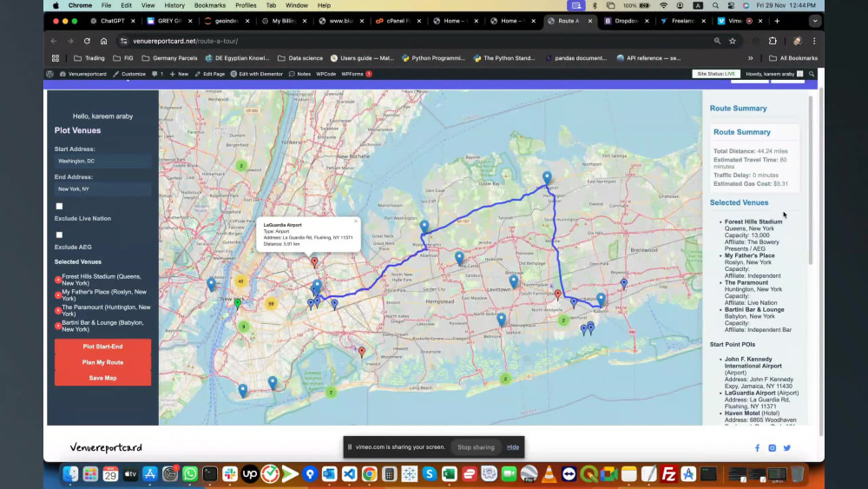Remove Bartini Bar & Lounge from selected venues
Image resolution: width=868 pixels, height=489 pixels.
tap(58, 327)
